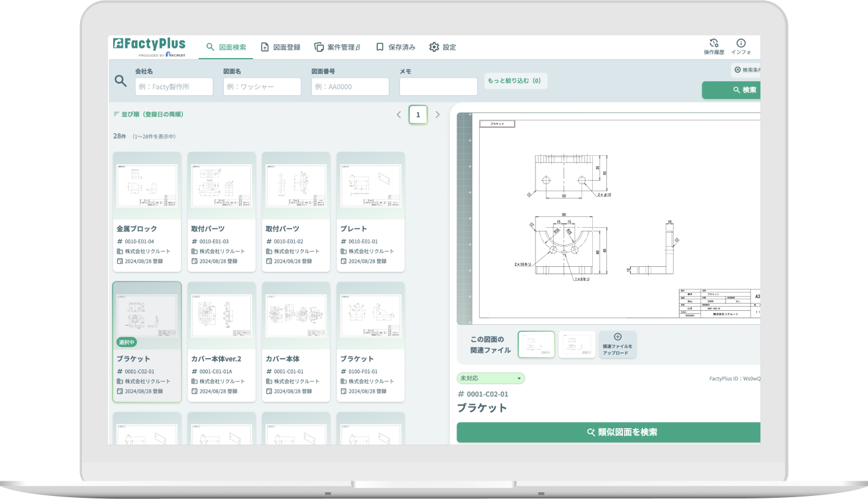868x499 pixels.
Task: Open thumbnail of drawing 0100-F01-01
Action: (371, 316)
